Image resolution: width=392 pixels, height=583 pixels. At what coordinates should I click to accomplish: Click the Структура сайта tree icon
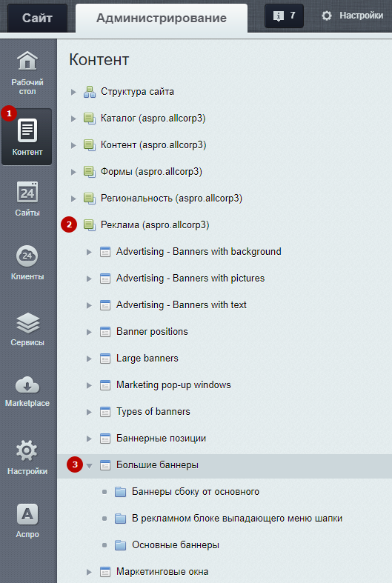point(89,92)
